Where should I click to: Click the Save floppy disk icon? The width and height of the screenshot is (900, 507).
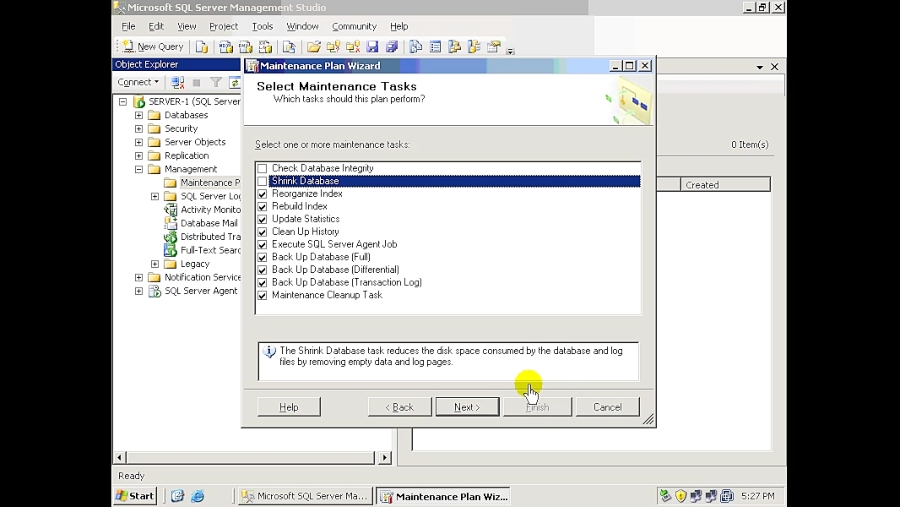click(373, 47)
